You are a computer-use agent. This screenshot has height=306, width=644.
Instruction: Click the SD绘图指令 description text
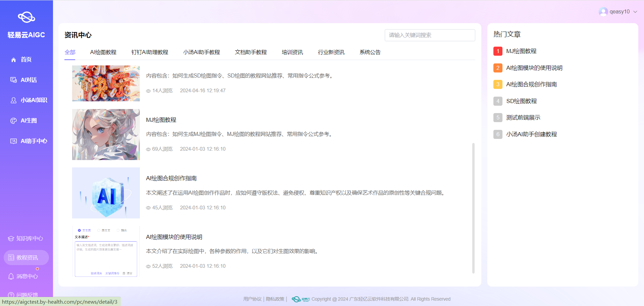click(240, 76)
